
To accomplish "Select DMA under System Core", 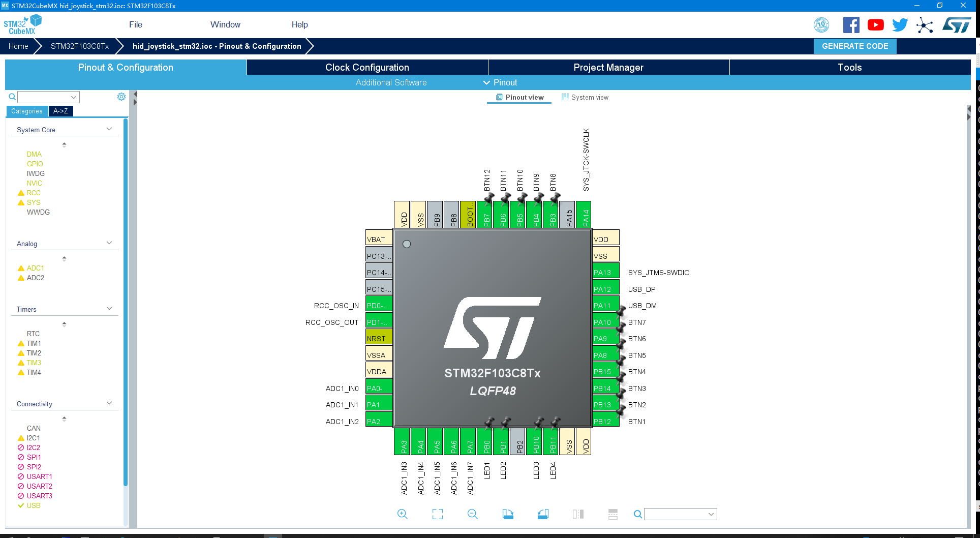I will tap(34, 154).
